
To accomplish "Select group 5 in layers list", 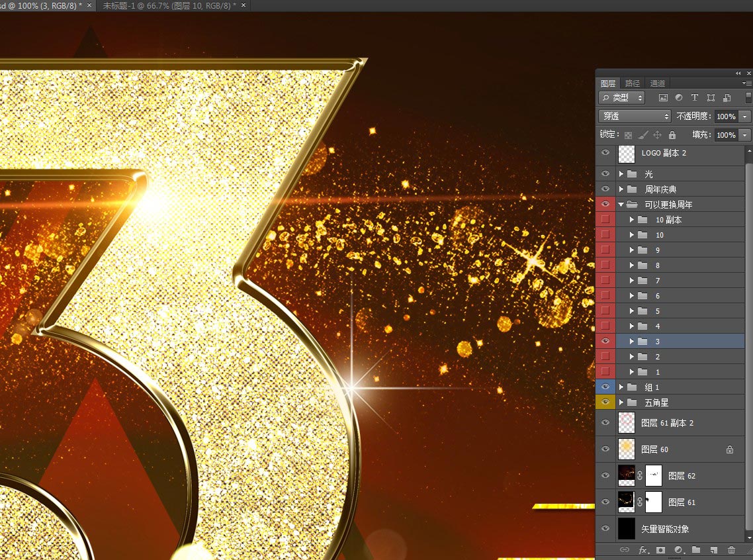I will coord(670,310).
